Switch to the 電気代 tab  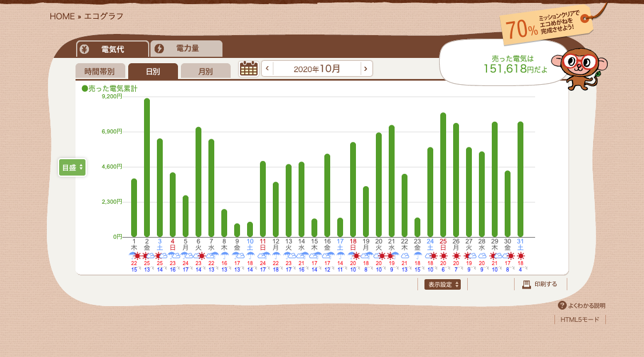click(112, 49)
